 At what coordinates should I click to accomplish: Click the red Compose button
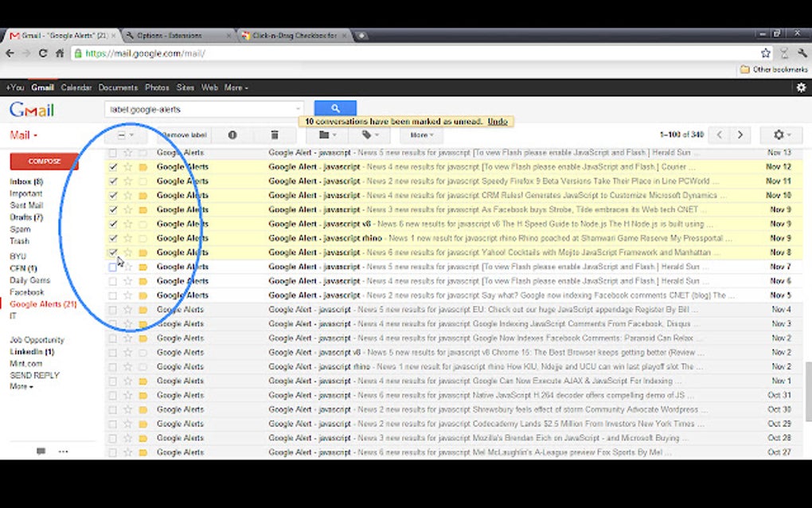44,161
